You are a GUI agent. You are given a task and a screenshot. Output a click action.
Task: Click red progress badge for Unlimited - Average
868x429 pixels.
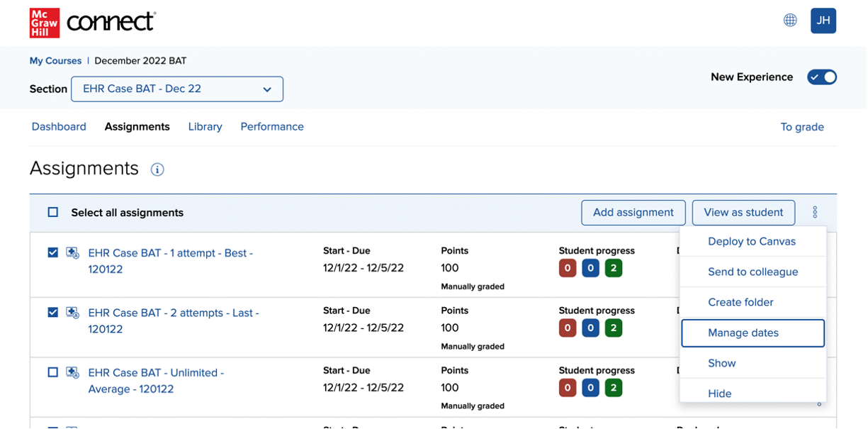point(568,388)
